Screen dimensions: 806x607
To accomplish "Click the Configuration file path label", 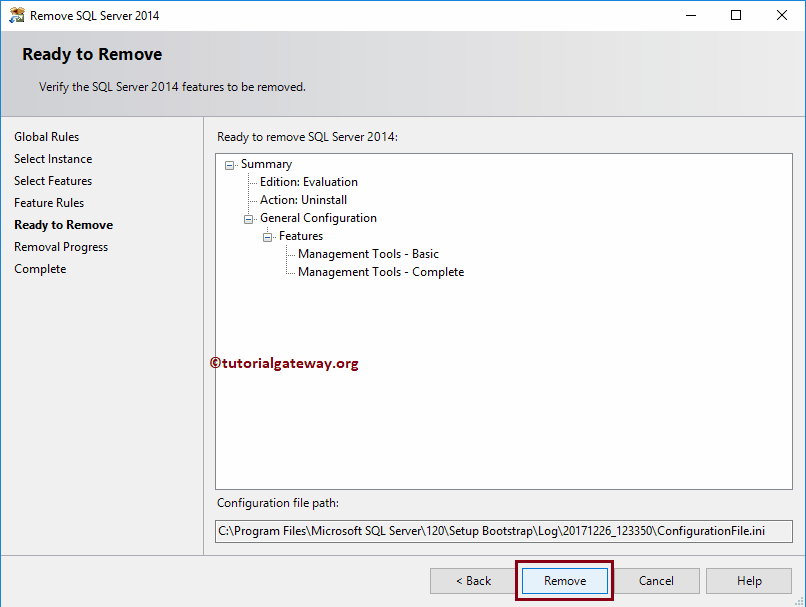I will [278, 503].
